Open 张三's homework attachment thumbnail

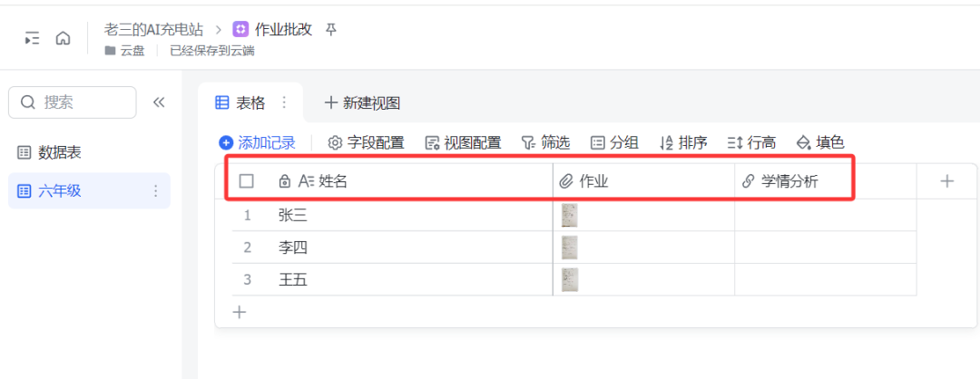[x=570, y=215]
